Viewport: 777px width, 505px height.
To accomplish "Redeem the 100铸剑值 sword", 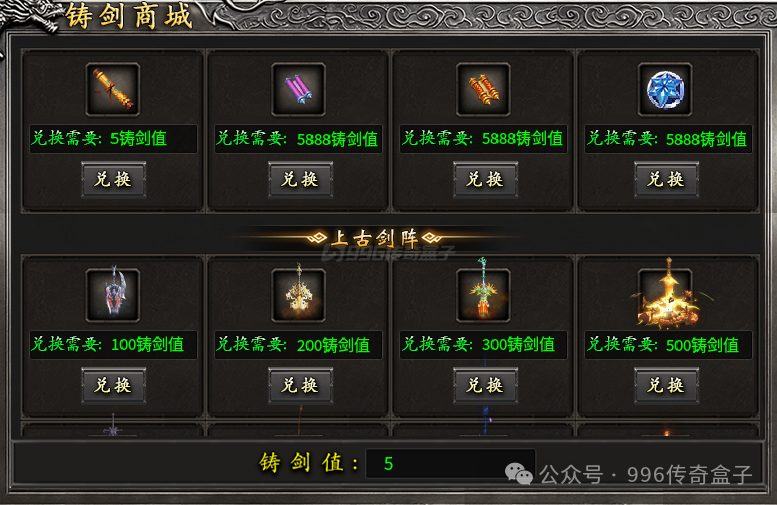I will (113, 386).
